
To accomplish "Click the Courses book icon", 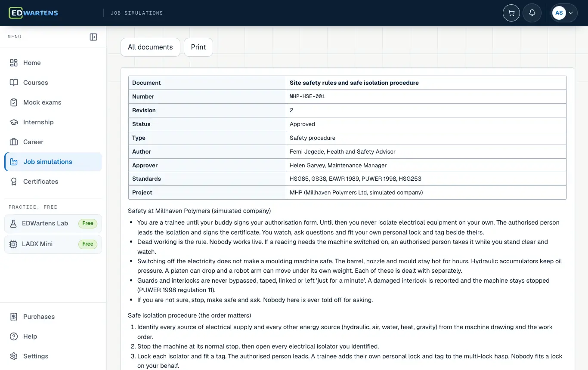I will [x=14, y=83].
